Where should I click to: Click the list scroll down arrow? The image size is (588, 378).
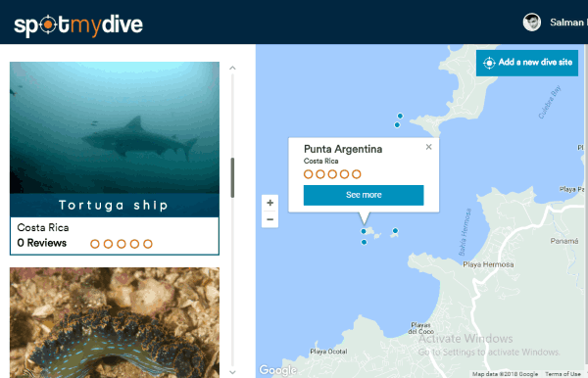coord(232,372)
